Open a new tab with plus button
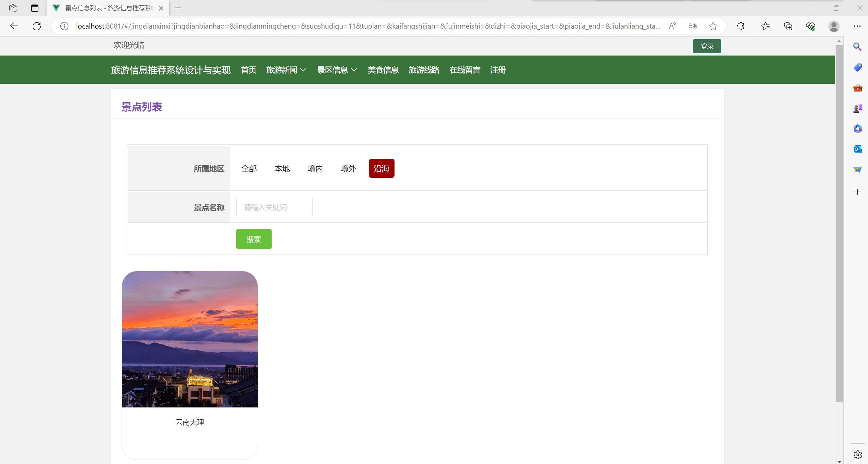This screenshot has width=868, height=464. pyautogui.click(x=178, y=8)
